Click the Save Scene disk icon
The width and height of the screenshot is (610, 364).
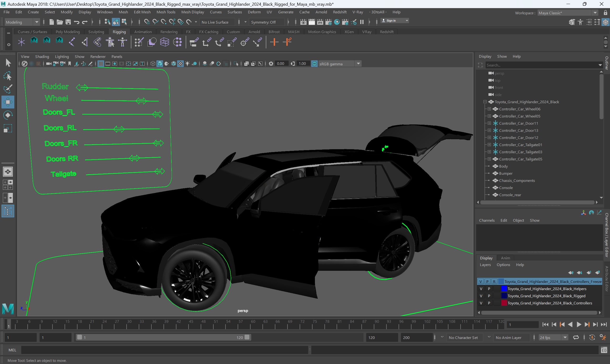point(68,22)
